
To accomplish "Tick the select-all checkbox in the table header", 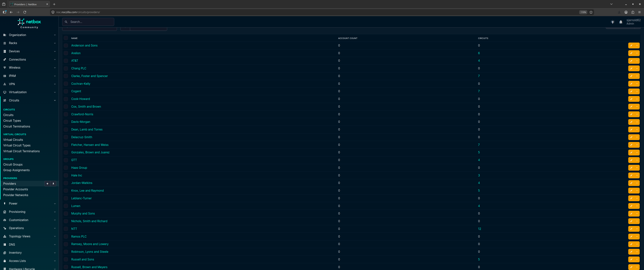I will click(66, 38).
